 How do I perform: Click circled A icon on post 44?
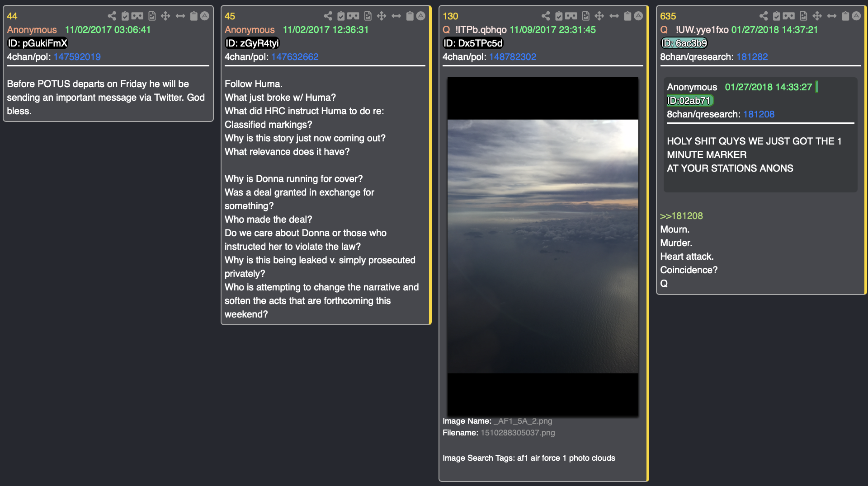pyautogui.click(x=205, y=16)
